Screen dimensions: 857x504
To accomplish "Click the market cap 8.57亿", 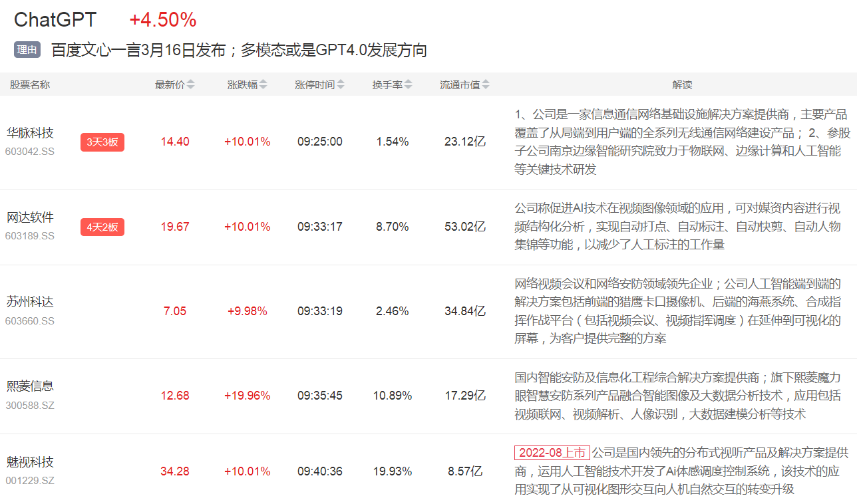I will (x=465, y=471).
